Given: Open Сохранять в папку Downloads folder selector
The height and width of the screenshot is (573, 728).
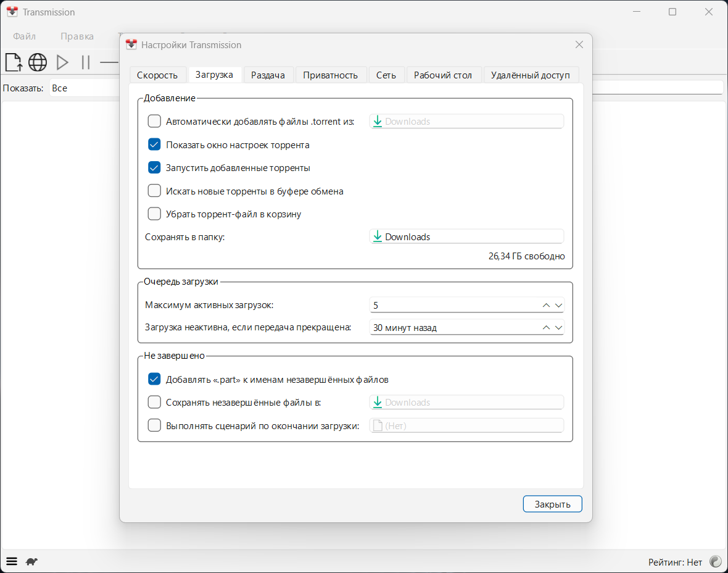Looking at the screenshot, I should click(466, 236).
